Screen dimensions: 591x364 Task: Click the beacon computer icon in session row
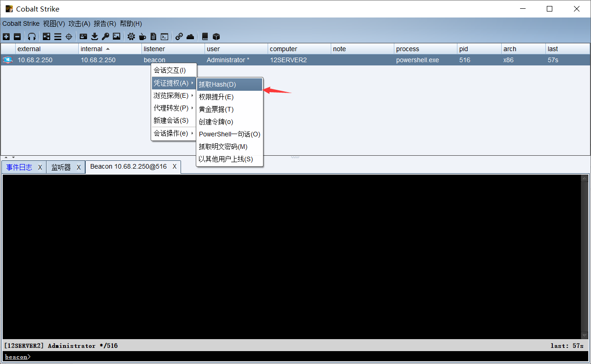7,60
